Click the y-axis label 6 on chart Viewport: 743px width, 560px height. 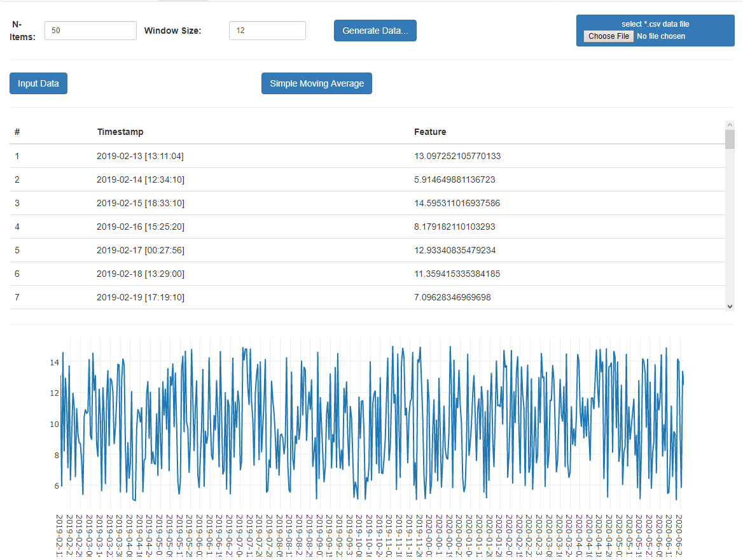click(x=57, y=486)
